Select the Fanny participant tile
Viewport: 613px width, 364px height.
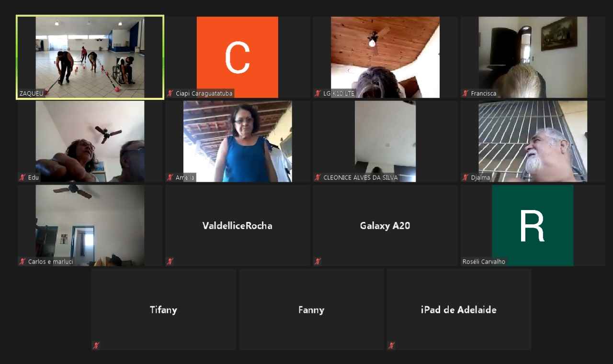311,309
